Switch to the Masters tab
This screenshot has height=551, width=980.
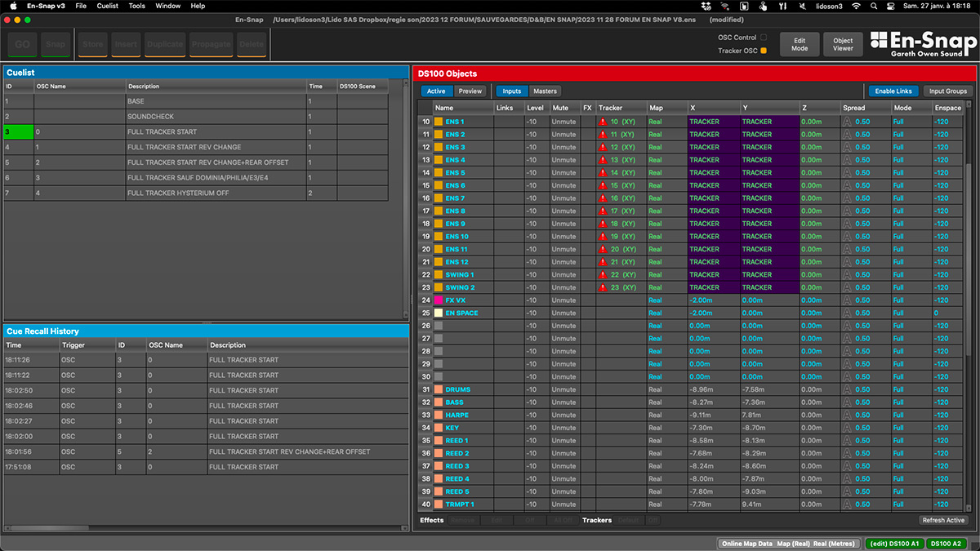coord(545,91)
